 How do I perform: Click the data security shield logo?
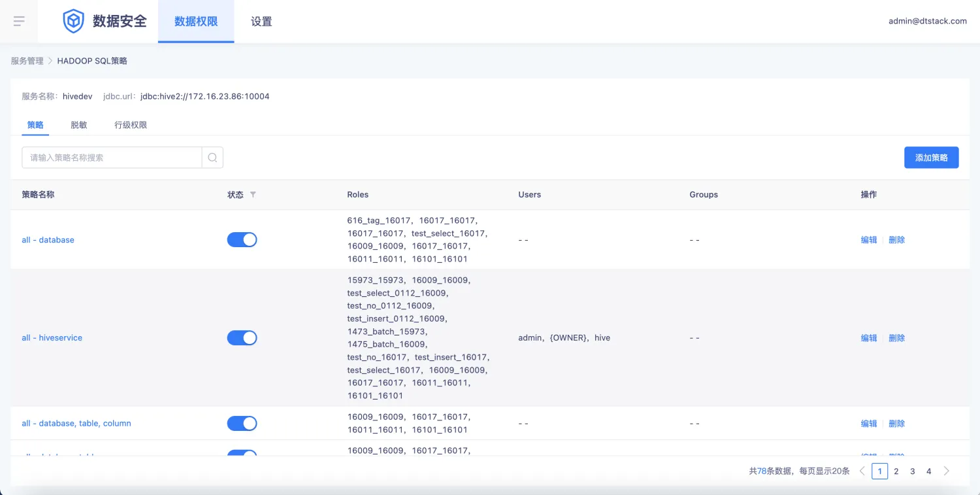(73, 21)
